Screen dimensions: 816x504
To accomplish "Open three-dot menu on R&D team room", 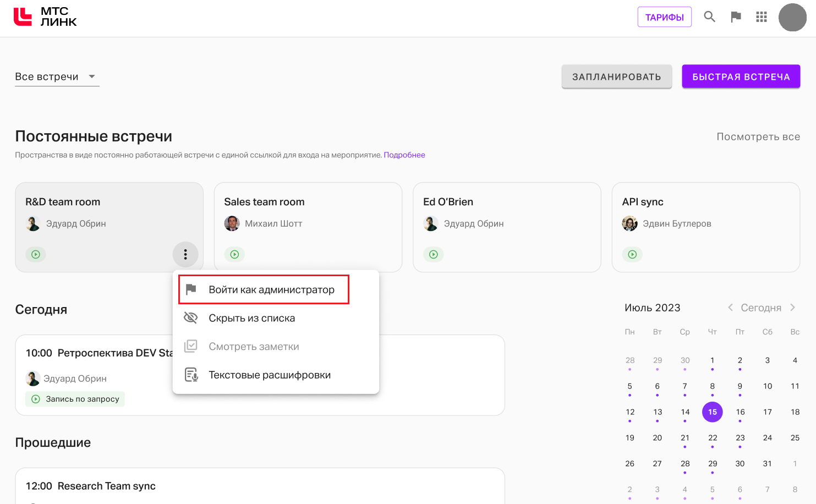I will tap(185, 254).
